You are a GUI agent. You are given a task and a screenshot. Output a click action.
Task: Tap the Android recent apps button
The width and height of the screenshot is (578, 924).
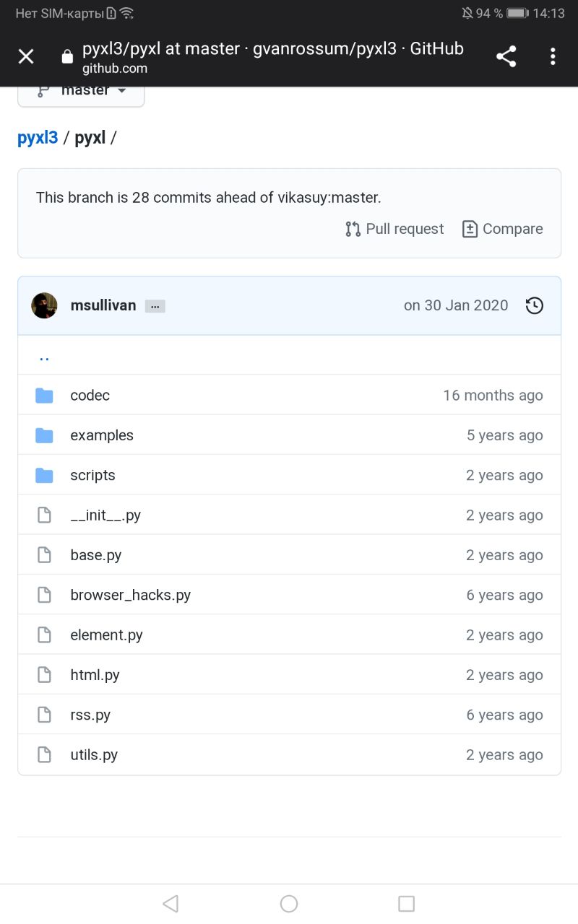407,903
